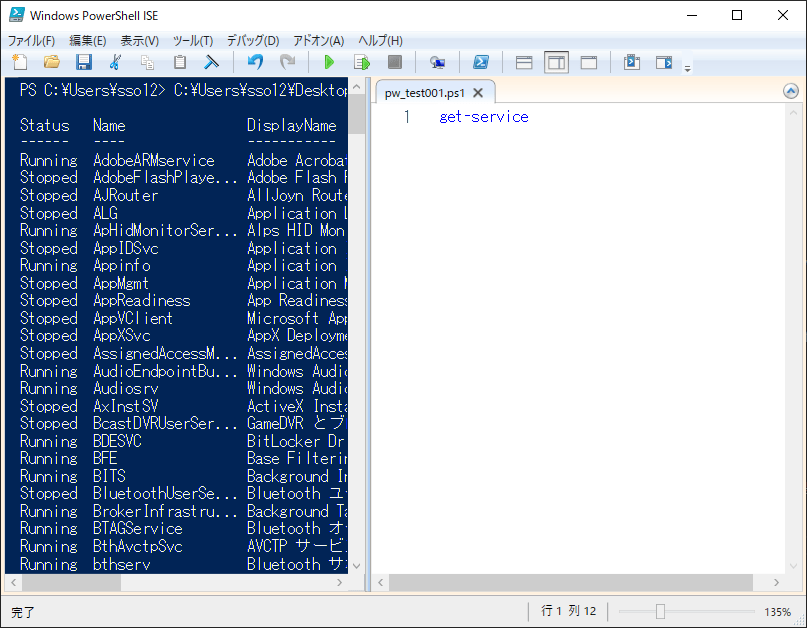
Task: Select the pw_test001.ps1 tab
Action: coord(425,90)
